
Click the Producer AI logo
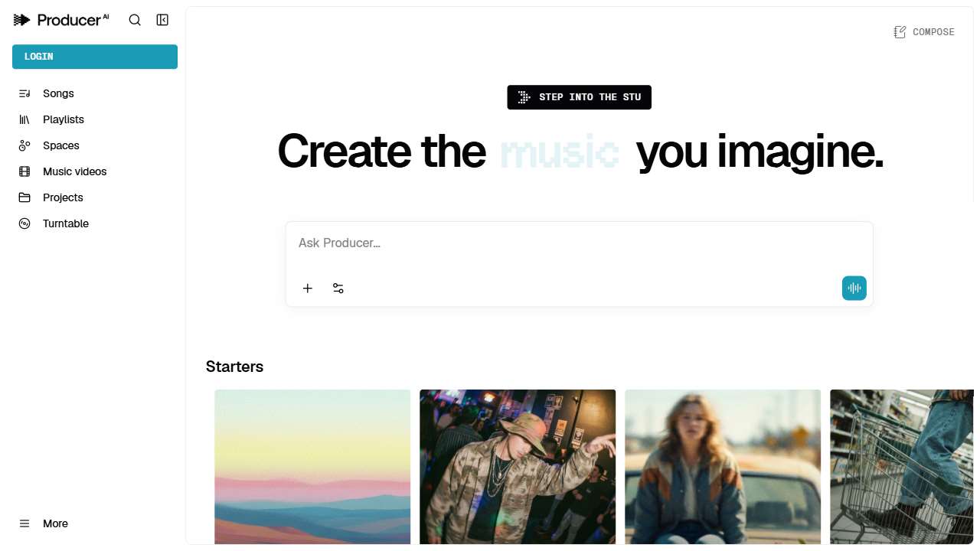point(61,20)
